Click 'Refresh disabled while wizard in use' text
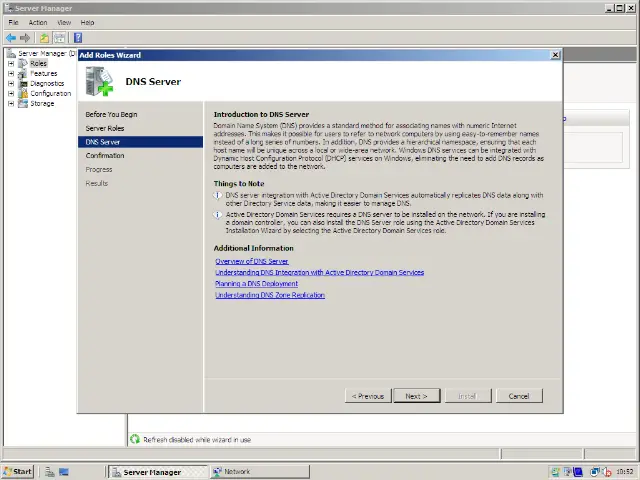The image size is (640, 480). click(197, 440)
